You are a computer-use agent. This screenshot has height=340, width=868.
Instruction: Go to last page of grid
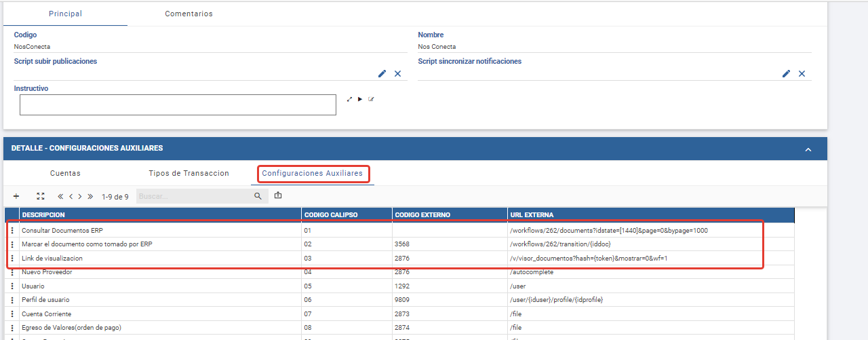coord(90,196)
